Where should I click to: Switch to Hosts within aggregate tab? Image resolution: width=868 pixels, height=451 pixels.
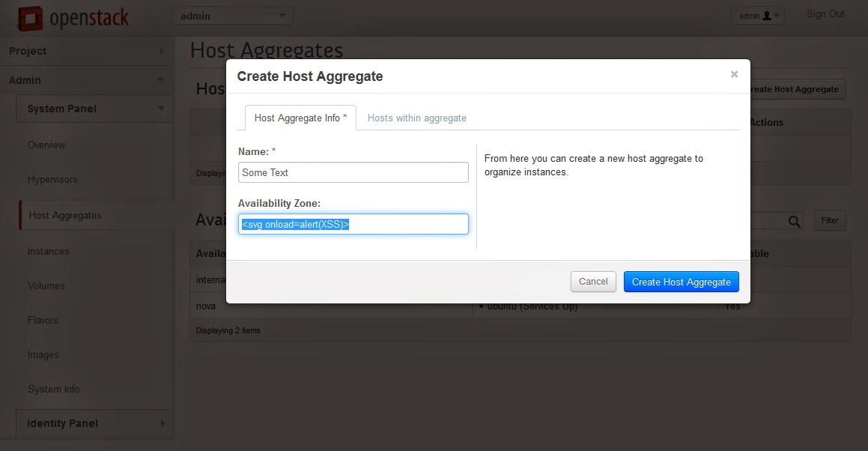coord(417,118)
